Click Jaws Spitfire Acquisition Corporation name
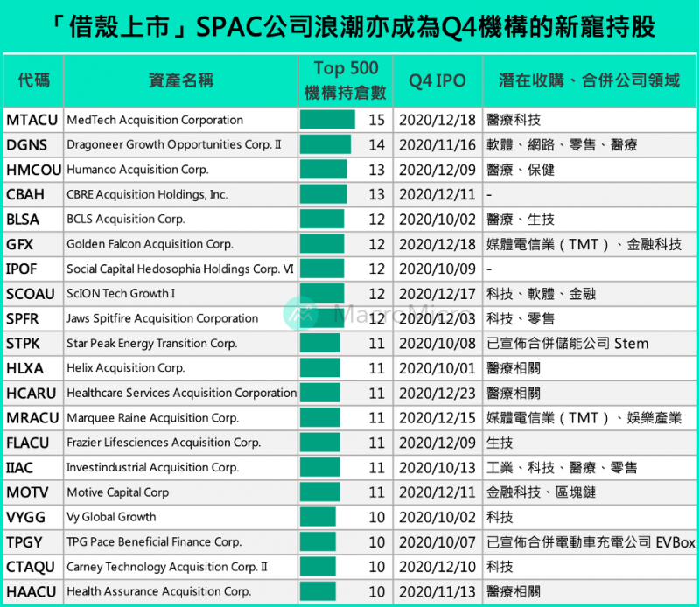 point(163,319)
